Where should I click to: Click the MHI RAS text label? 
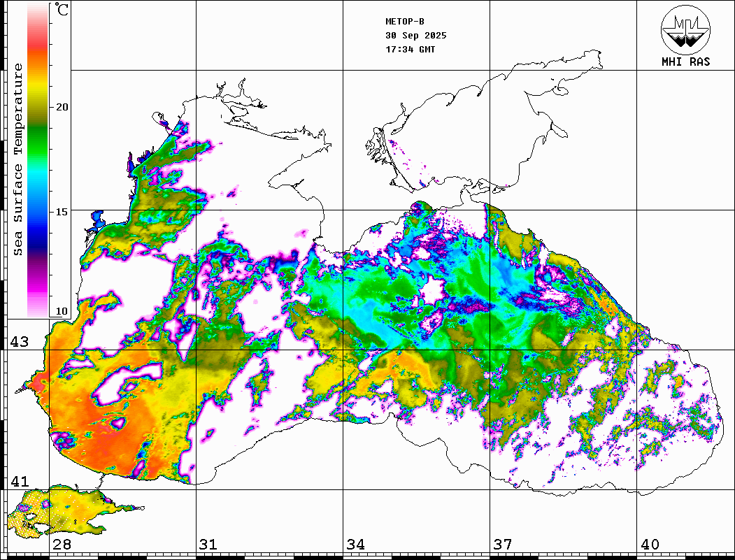pos(685,62)
